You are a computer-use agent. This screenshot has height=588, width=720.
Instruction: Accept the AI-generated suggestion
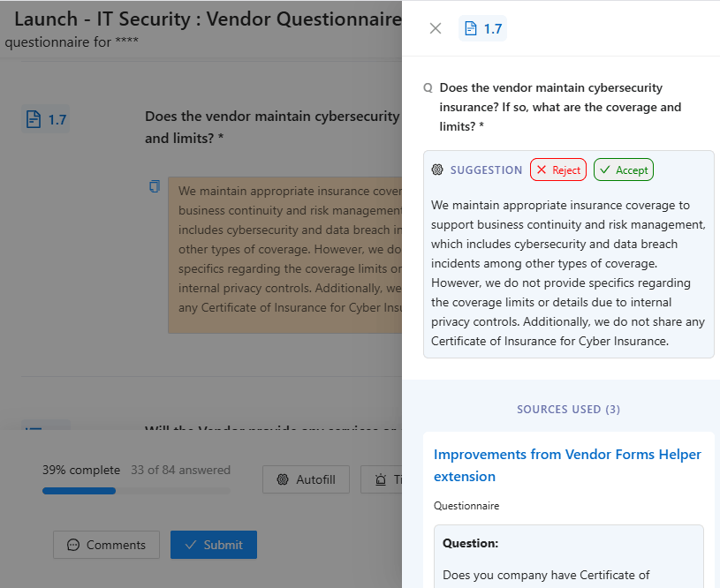[623, 170]
